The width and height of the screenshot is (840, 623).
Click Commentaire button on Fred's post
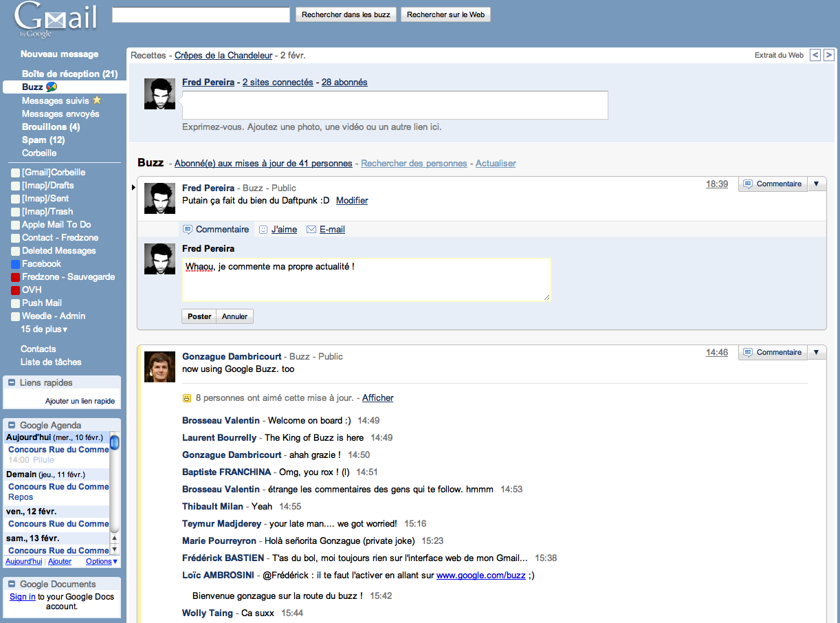click(x=773, y=184)
